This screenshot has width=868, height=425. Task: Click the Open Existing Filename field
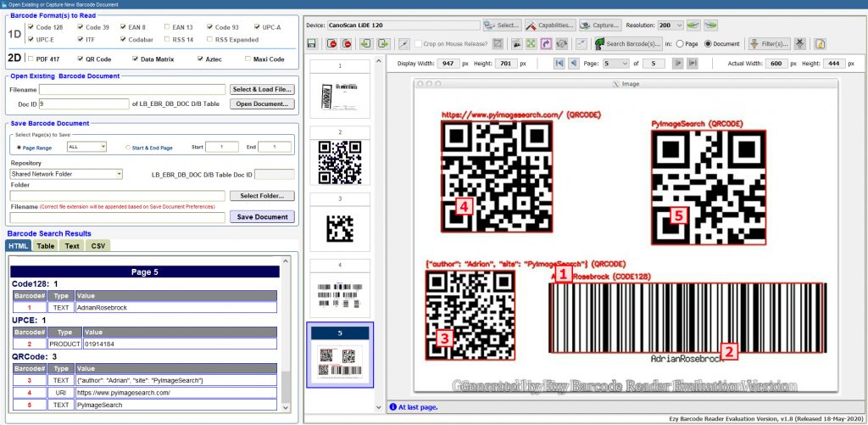(x=132, y=89)
